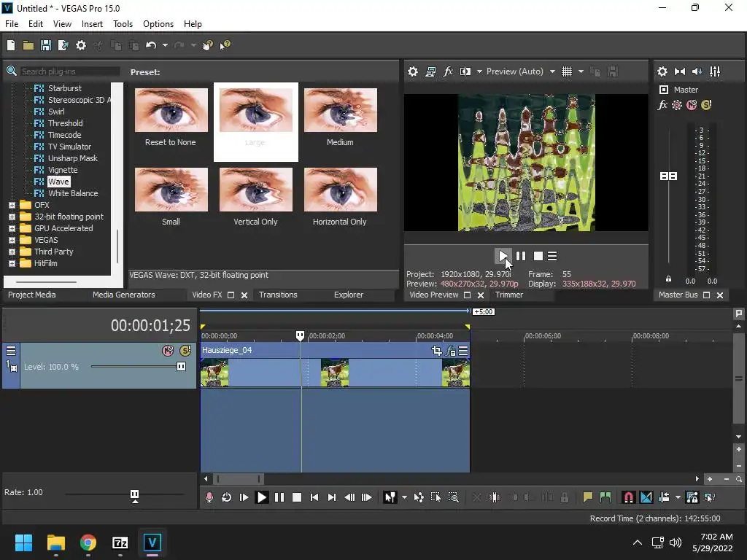Viewport: 747px width, 560px height.
Task: Expand the Third Party folder
Action: click(x=12, y=252)
